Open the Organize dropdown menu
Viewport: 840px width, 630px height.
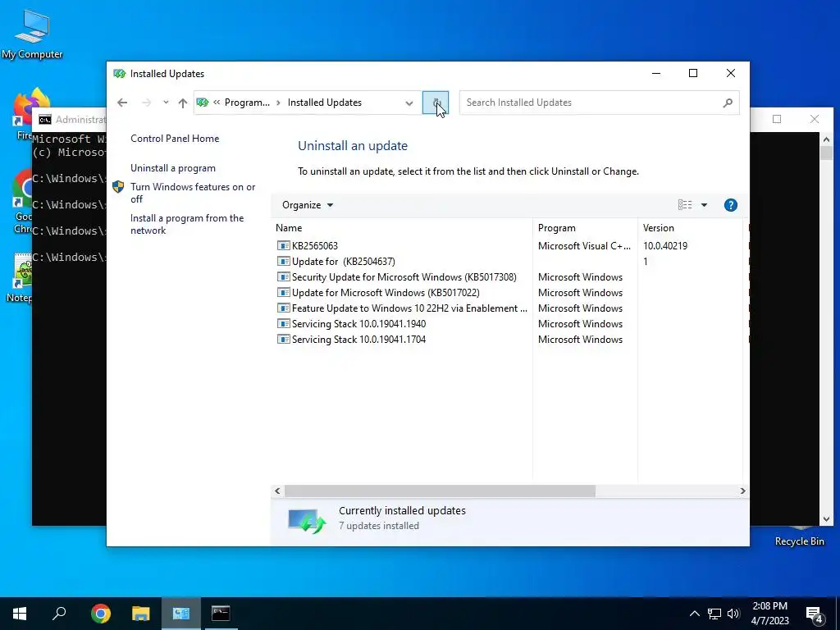point(308,205)
